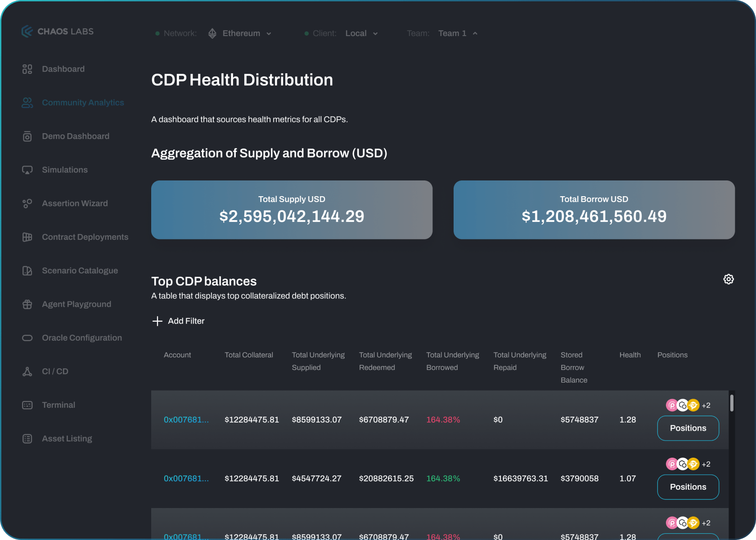Click the CI / CD icon
The height and width of the screenshot is (540, 756).
click(27, 371)
